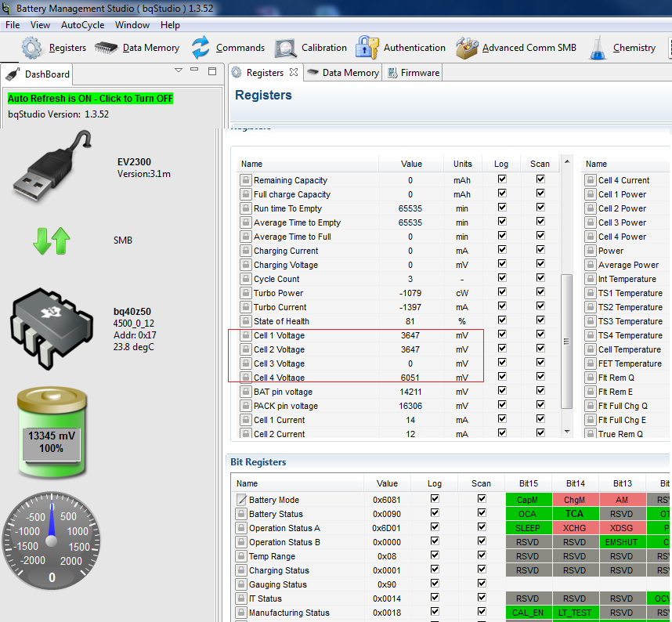672x622 pixels.
Task: Toggle Log checkbox for Remaining Capacity
Action: [502, 179]
